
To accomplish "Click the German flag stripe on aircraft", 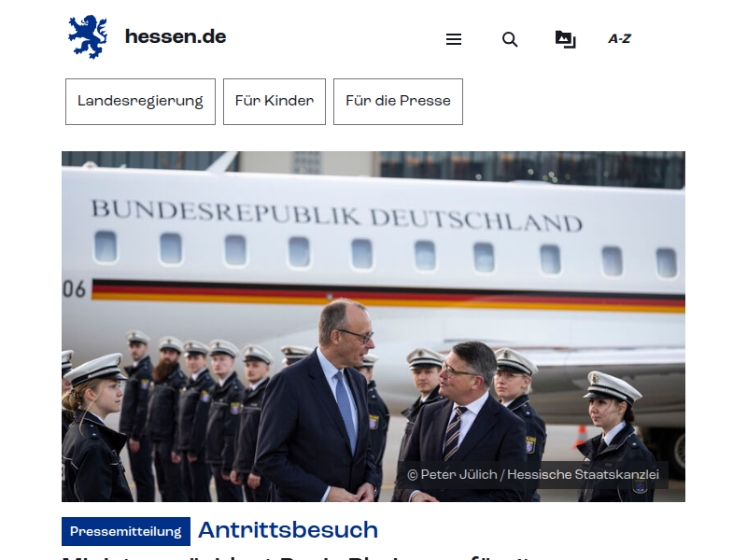I will tap(388, 296).
